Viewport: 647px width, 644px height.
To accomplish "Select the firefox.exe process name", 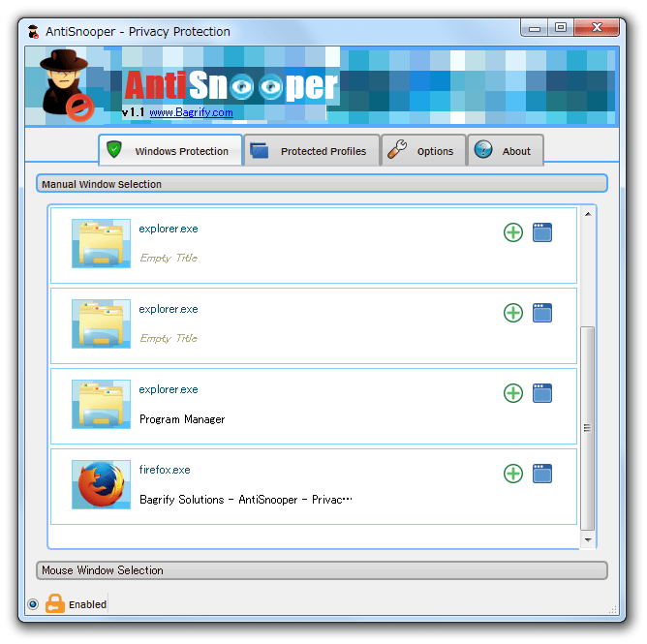I will [x=165, y=470].
